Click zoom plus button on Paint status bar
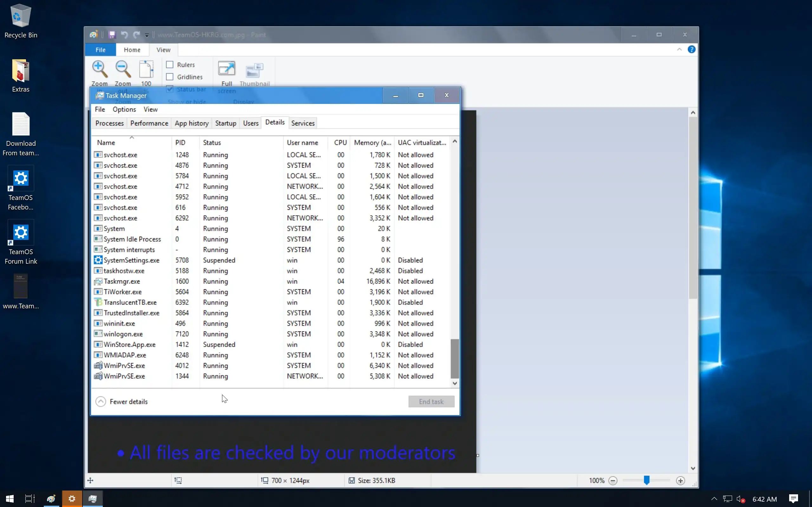 tap(680, 480)
